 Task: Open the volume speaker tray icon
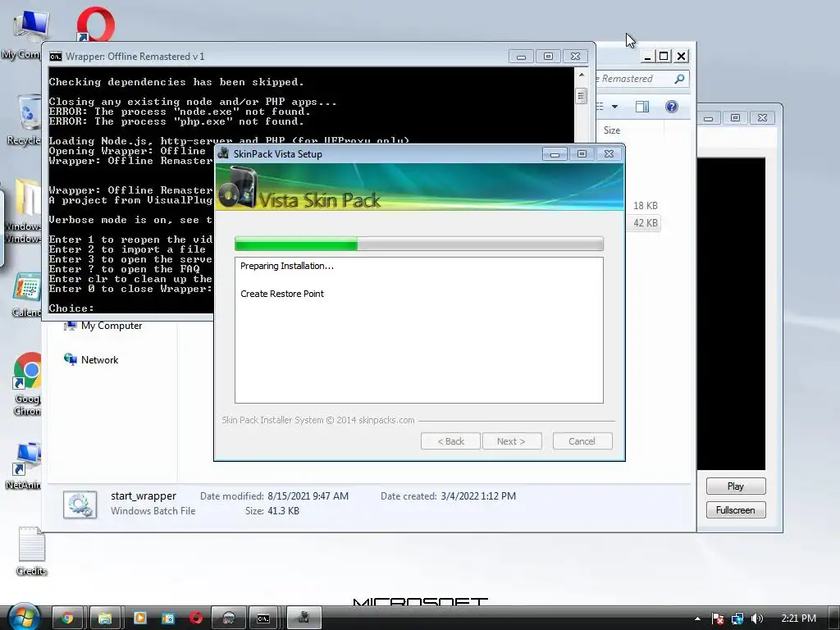tap(757, 619)
